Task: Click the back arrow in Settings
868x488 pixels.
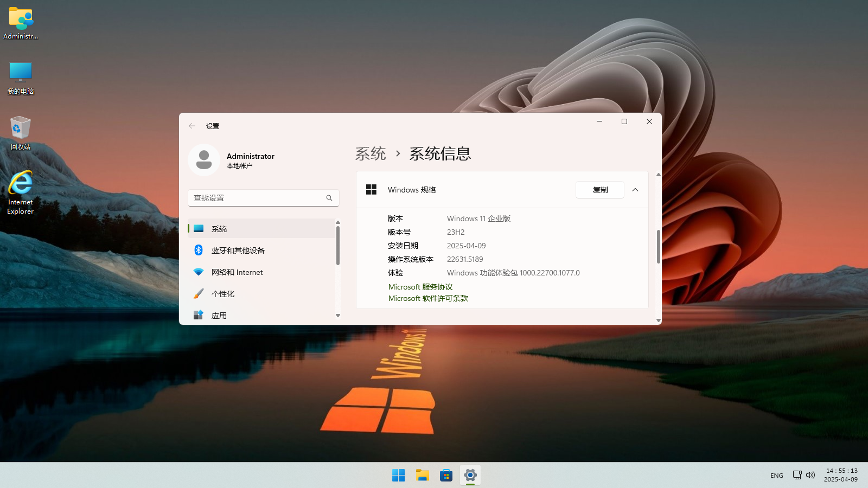Action: coord(192,126)
